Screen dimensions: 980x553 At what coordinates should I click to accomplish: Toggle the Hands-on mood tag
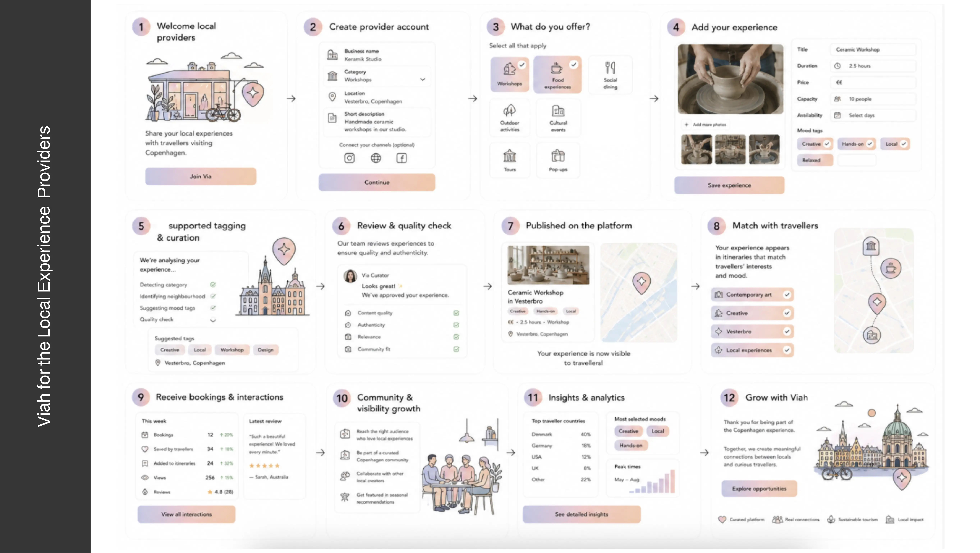856,144
